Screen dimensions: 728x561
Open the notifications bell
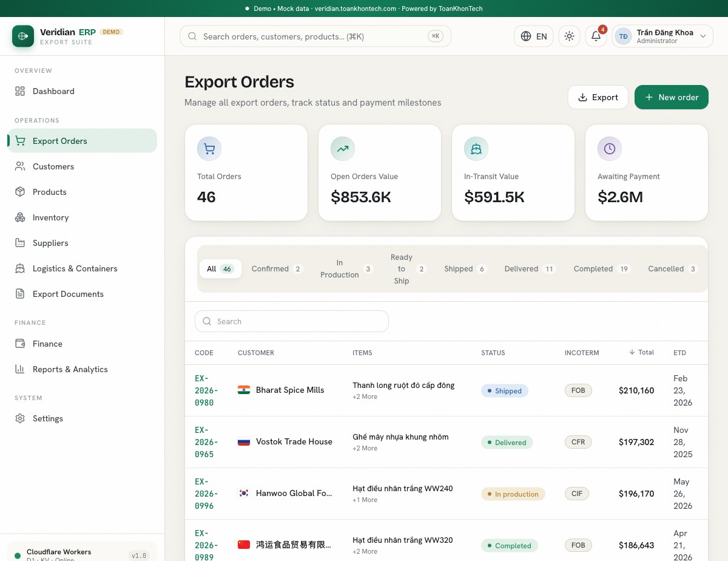tap(596, 36)
